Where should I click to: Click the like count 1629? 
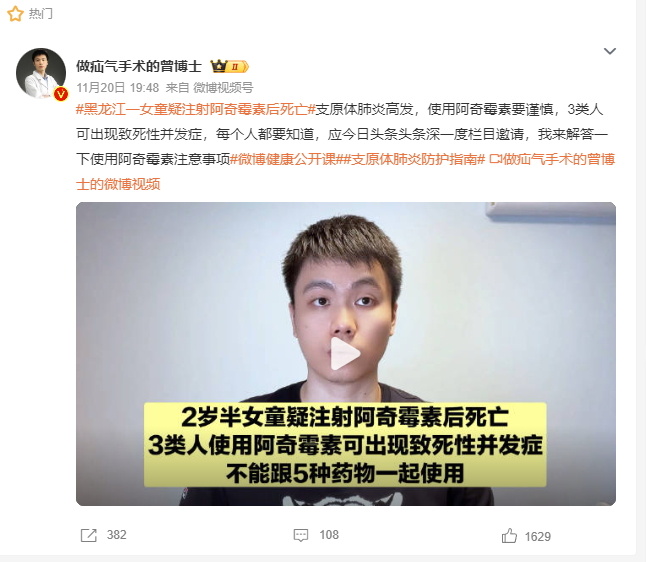pos(538,536)
